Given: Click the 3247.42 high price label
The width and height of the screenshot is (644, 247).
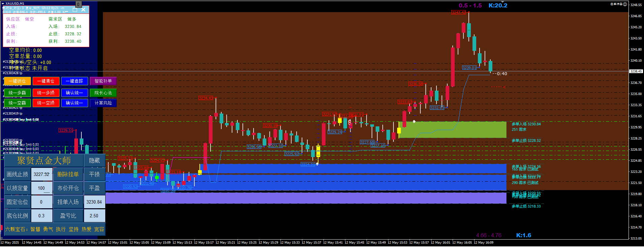Looking at the screenshot, I should click(x=459, y=12).
